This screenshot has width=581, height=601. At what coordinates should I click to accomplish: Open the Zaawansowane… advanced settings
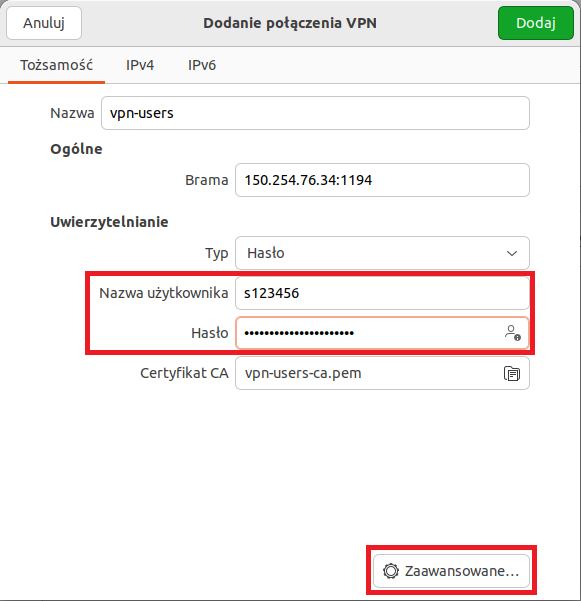tap(451, 571)
